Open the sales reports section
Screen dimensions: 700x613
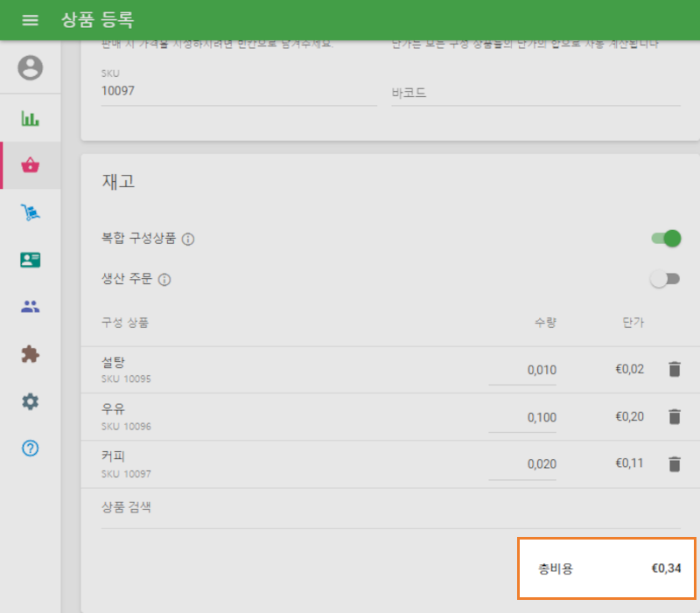pos(29,118)
